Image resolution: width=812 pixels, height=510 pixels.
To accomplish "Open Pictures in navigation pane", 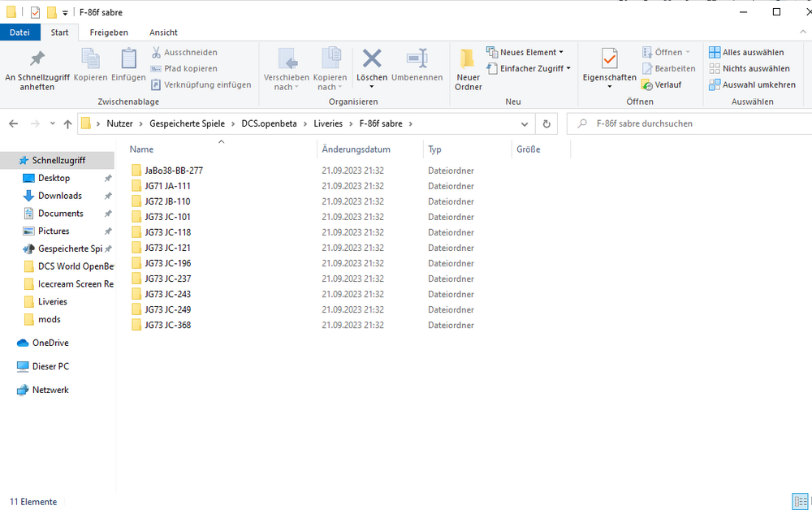I will click(x=54, y=231).
